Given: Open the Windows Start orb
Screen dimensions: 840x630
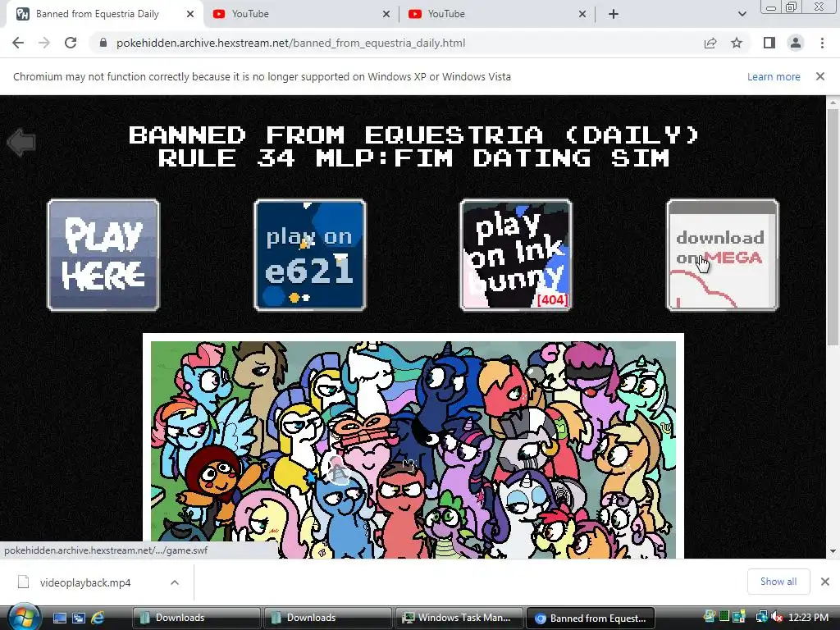Looking at the screenshot, I should coord(24,617).
